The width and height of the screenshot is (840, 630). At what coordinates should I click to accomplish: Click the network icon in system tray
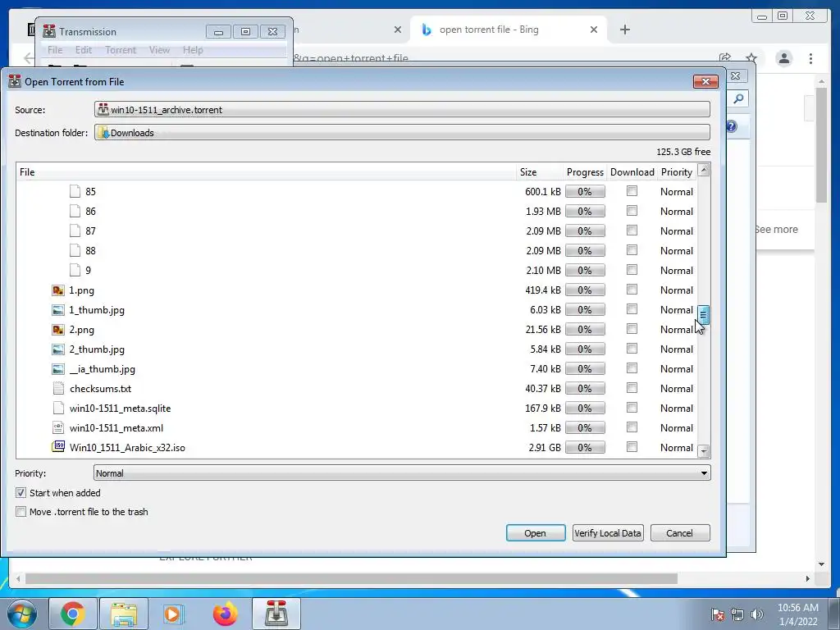(x=737, y=614)
